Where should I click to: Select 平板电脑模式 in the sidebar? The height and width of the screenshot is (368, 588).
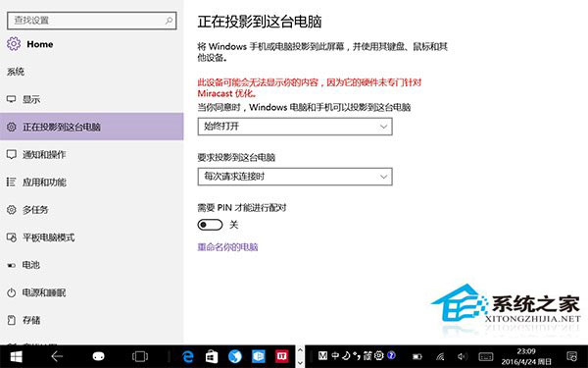tap(92, 237)
